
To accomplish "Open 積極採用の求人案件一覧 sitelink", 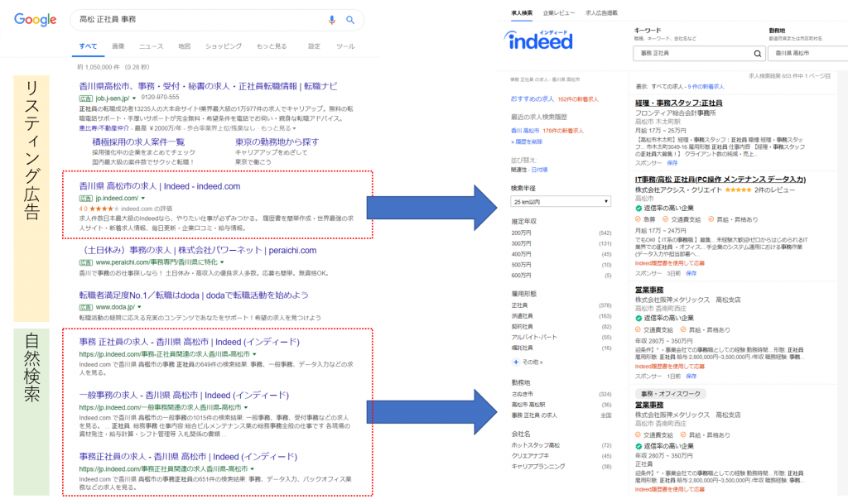I will [138, 142].
